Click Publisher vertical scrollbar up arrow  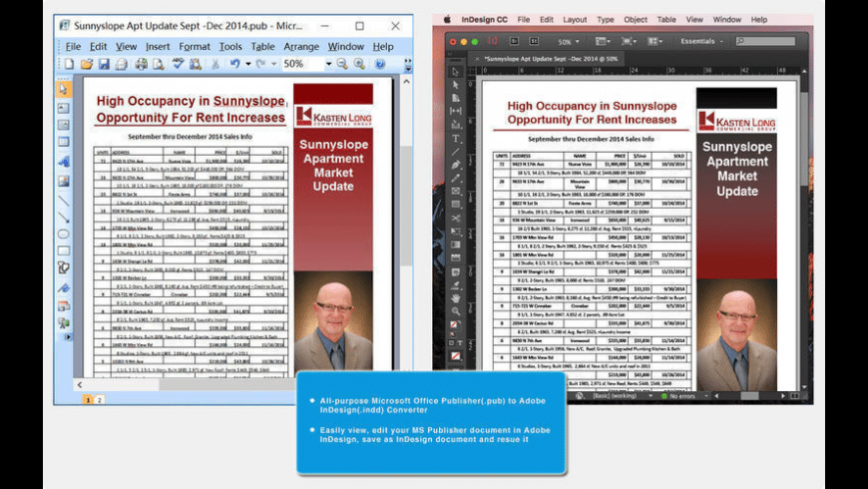[x=406, y=82]
